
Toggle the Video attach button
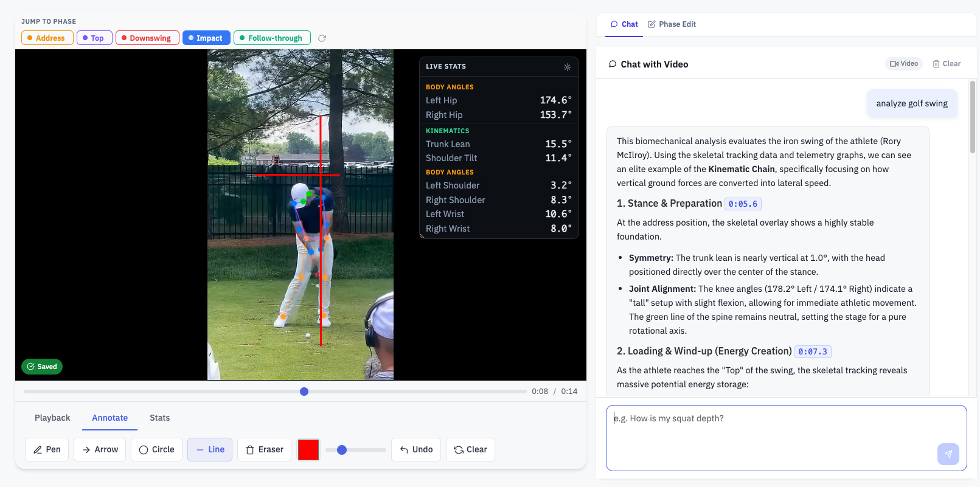click(904, 64)
